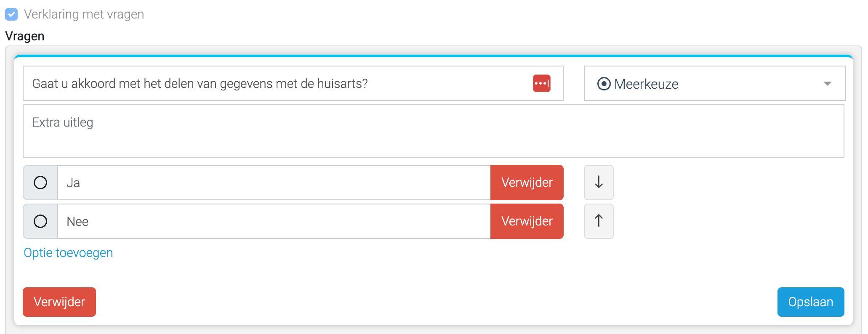868x334 pixels.
Task: Edit the Nee option text field
Action: pos(274,221)
